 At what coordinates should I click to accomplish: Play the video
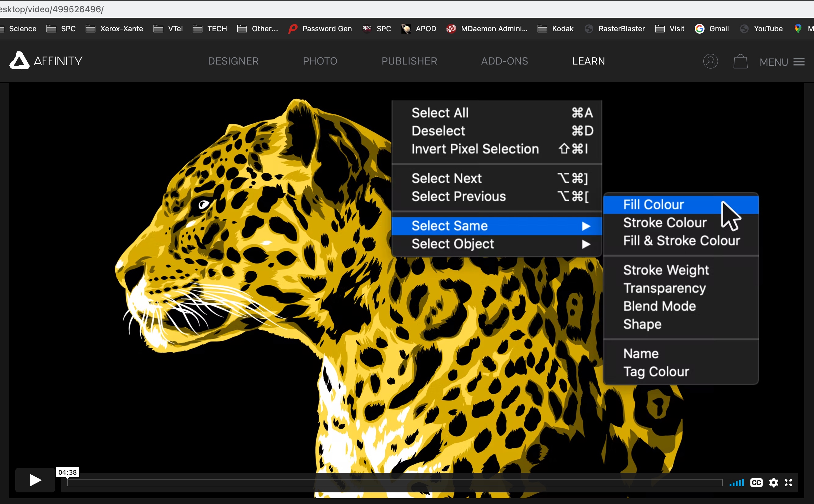point(35,480)
